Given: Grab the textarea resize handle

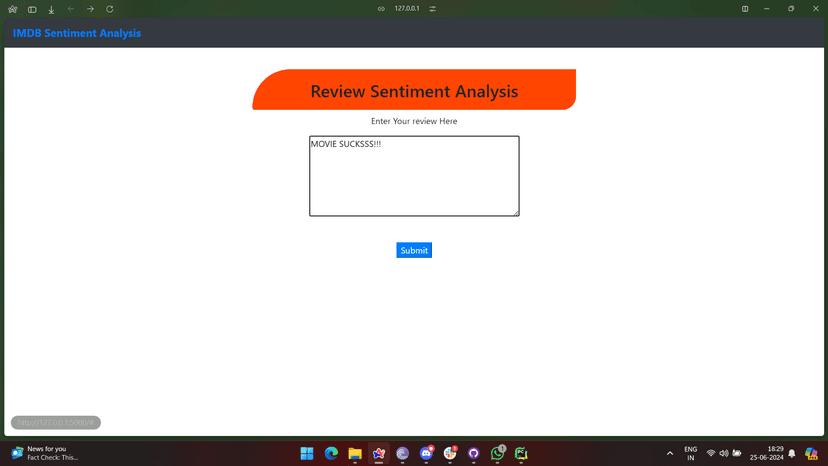Looking at the screenshot, I should tap(516, 213).
